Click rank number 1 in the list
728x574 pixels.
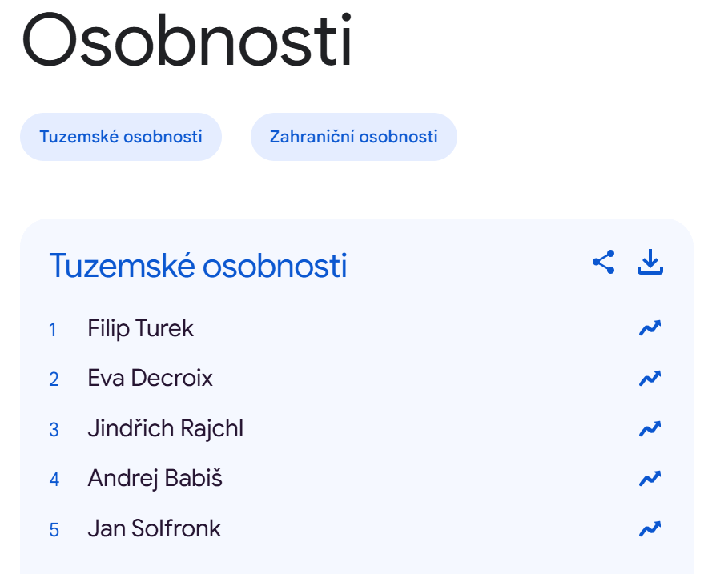tap(53, 329)
